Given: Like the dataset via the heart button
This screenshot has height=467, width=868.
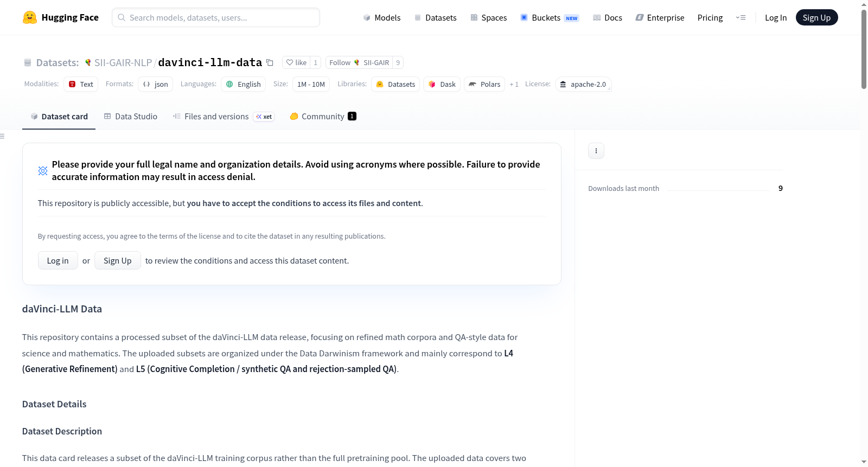Looking at the screenshot, I should 296,62.
